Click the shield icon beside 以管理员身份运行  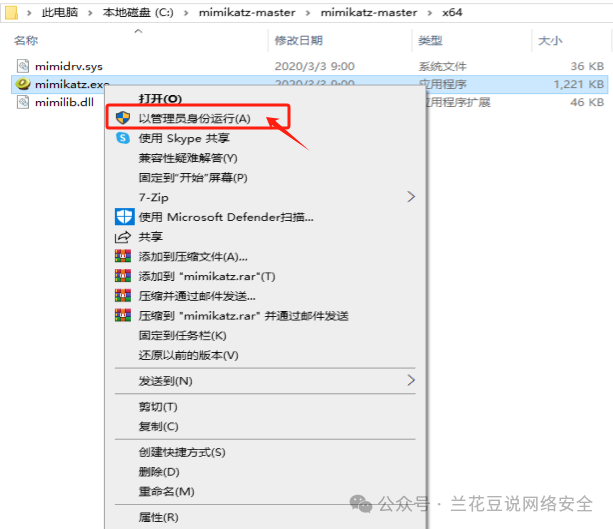124,118
